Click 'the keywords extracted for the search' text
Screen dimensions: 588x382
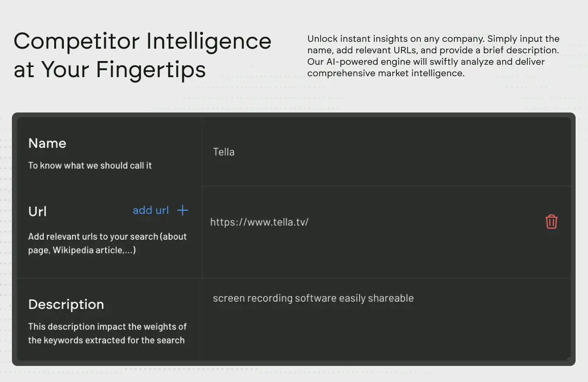pyautogui.click(x=107, y=340)
